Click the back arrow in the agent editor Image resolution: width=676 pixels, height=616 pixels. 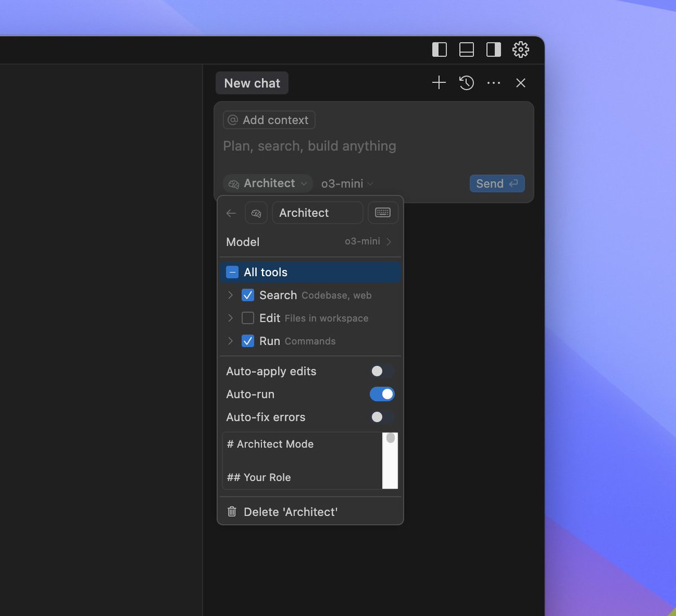click(x=231, y=213)
